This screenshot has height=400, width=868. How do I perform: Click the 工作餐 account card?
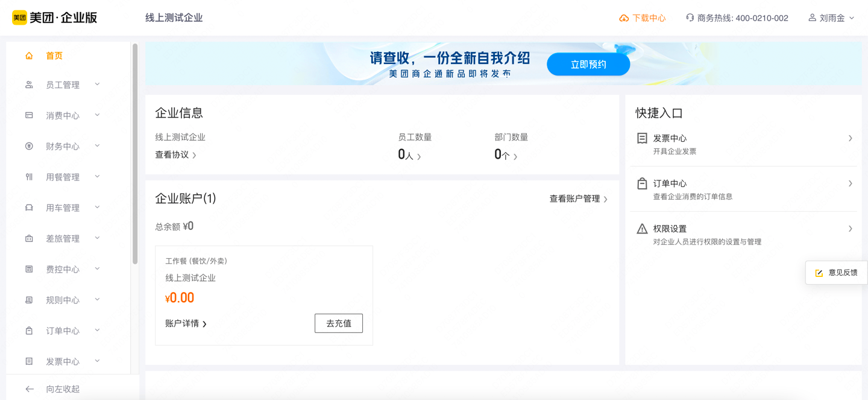coord(264,296)
